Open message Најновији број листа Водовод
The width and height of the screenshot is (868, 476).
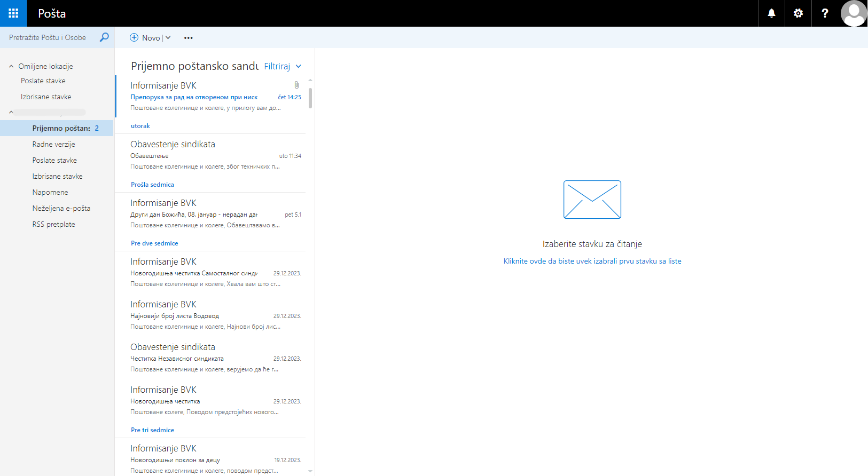pyautogui.click(x=210, y=315)
